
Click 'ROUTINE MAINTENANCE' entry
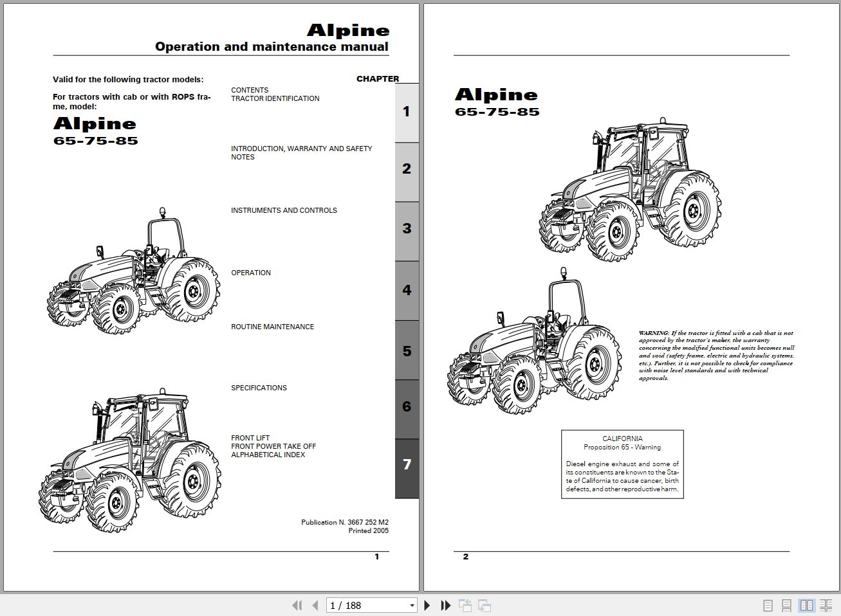tap(273, 327)
